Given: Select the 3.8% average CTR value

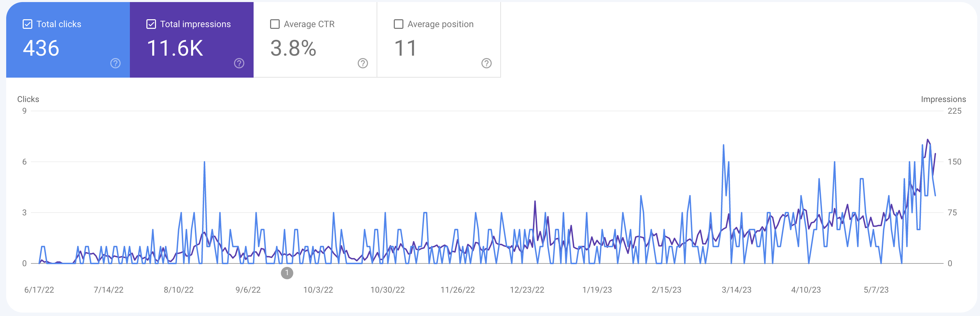Looking at the screenshot, I should click(x=293, y=48).
